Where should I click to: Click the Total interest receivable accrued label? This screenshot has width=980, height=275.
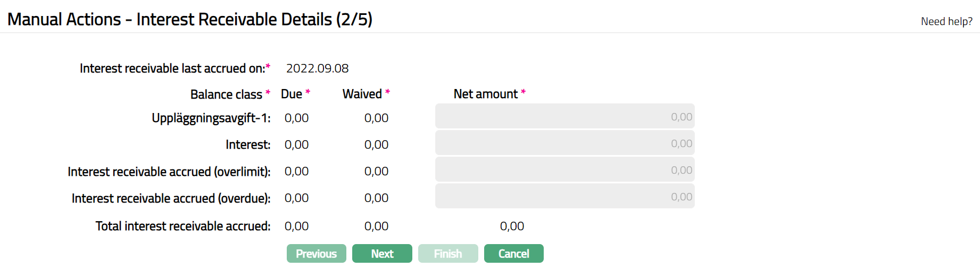pos(182,226)
